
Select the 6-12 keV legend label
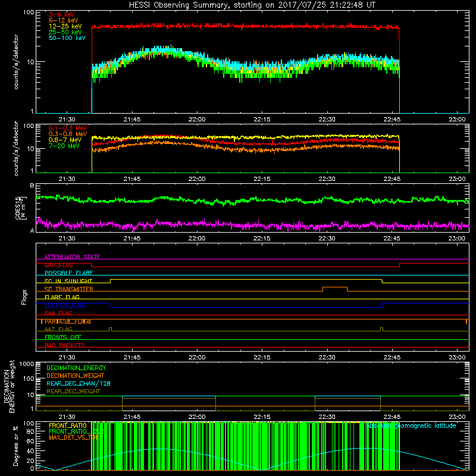point(64,20)
